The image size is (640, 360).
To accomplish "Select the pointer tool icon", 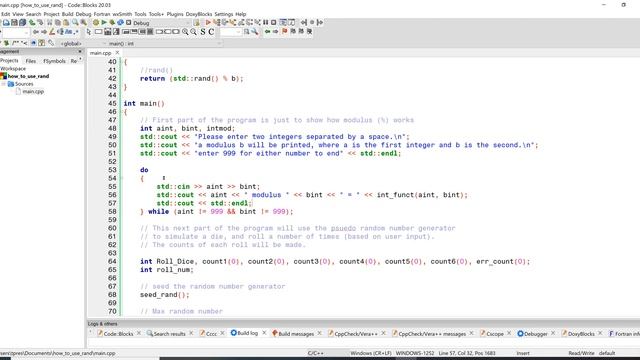I will tap(89, 31).
